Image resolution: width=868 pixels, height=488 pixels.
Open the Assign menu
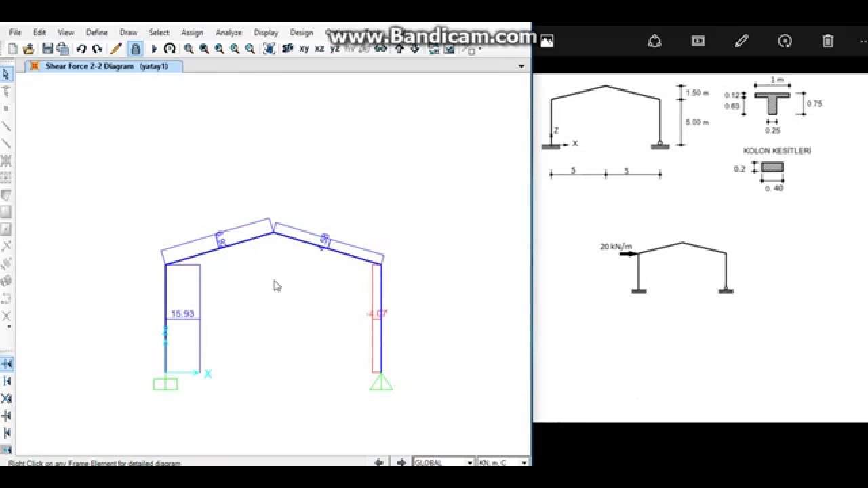tap(192, 33)
